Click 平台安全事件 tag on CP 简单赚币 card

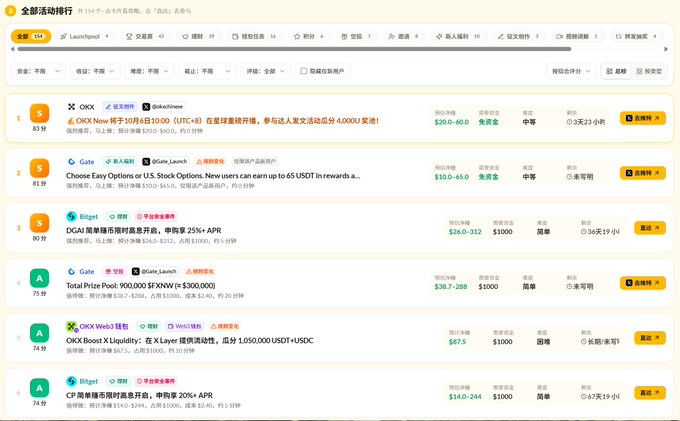(x=156, y=381)
